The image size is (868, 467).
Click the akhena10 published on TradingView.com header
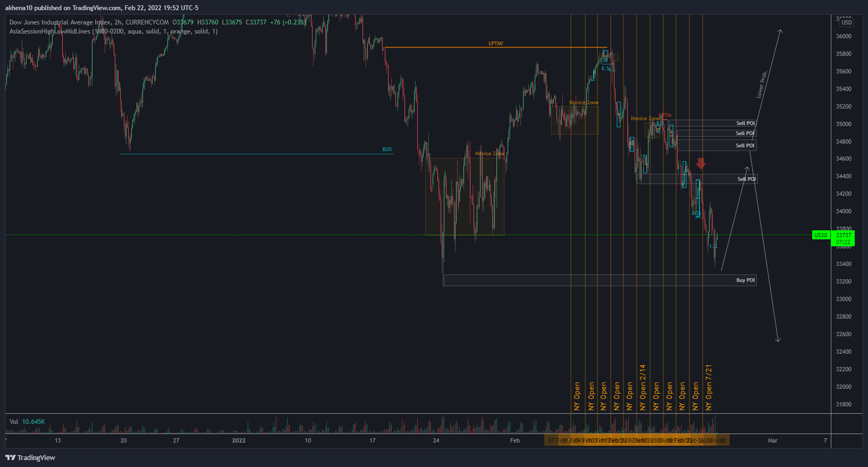click(x=102, y=8)
